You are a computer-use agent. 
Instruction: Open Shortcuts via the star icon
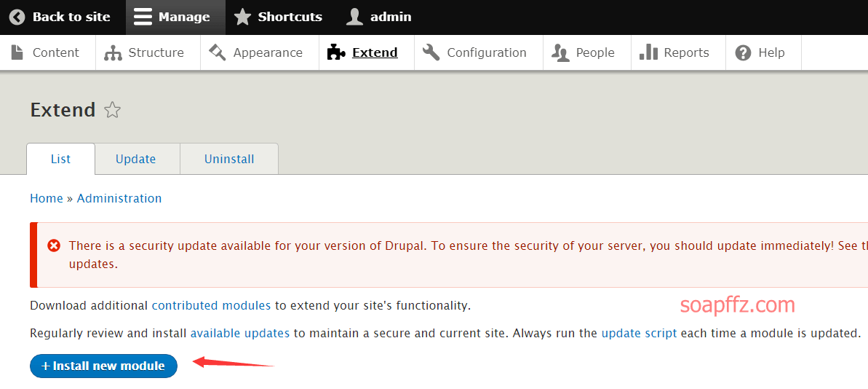242,17
